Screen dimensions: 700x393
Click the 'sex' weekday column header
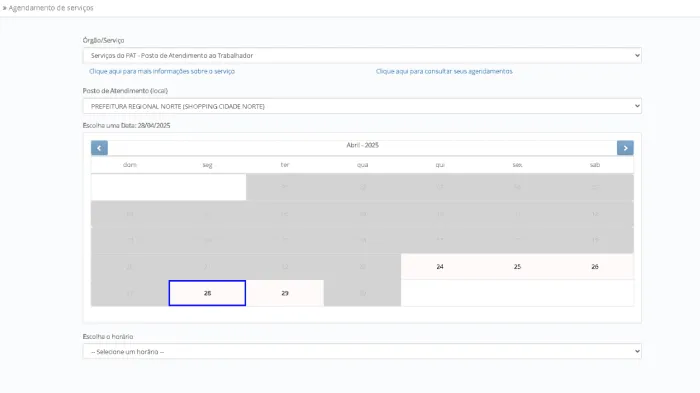coord(517,165)
